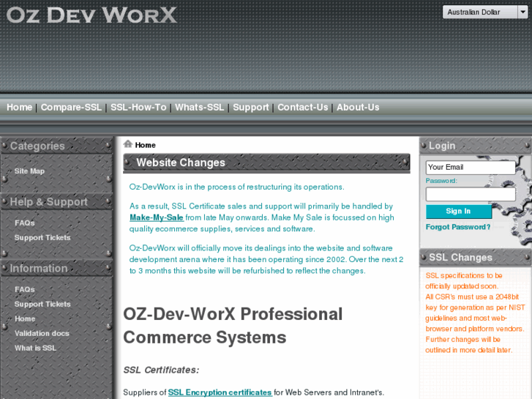Click the Your Email input field
The width and height of the screenshot is (532, 399).
[x=471, y=168]
